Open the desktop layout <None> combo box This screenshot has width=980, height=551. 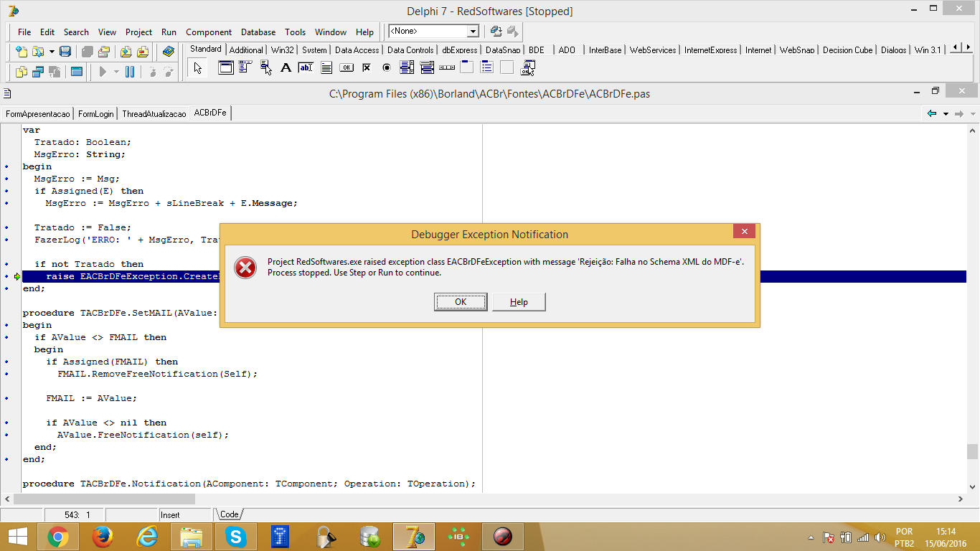(434, 32)
